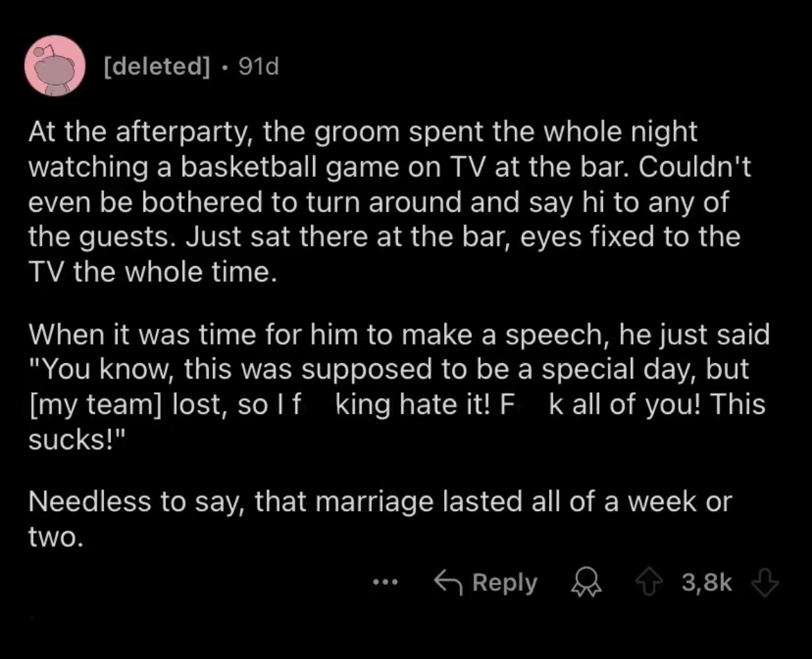
Task: Open the deleted user's pink avatar
Action: click(x=55, y=66)
